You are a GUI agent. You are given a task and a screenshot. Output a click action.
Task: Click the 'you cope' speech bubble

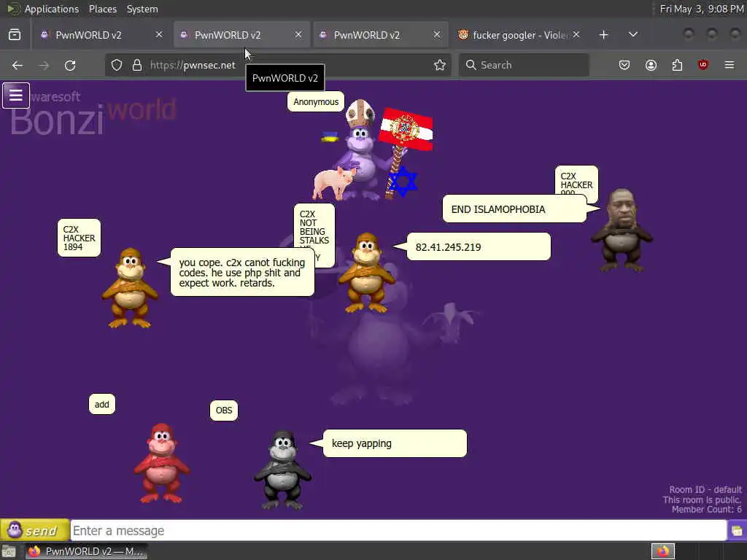pyautogui.click(x=242, y=273)
